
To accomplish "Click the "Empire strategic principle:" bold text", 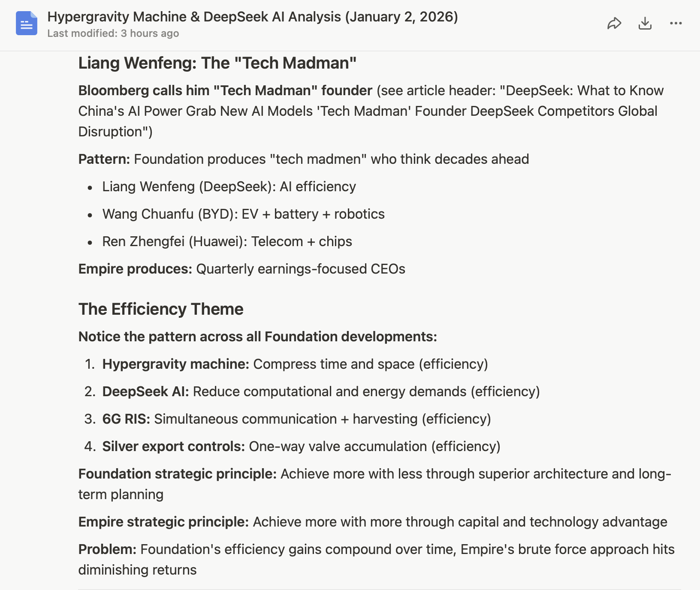I will coord(163,522).
